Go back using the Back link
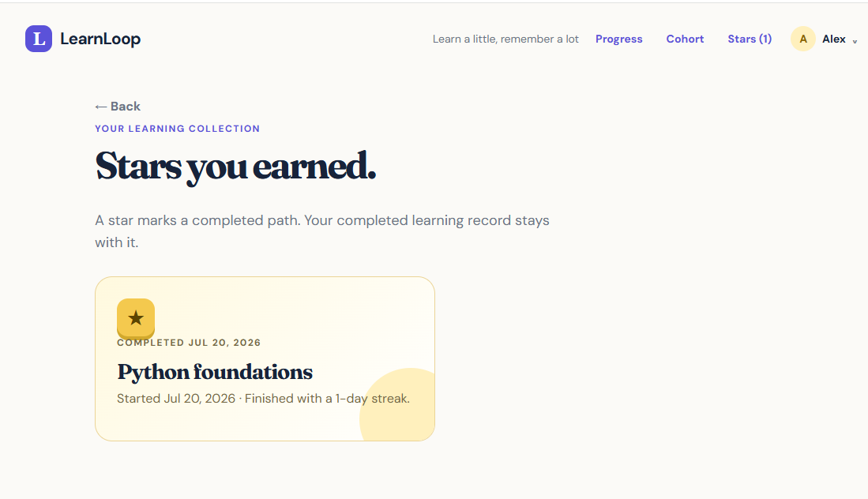 pos(118,107)
